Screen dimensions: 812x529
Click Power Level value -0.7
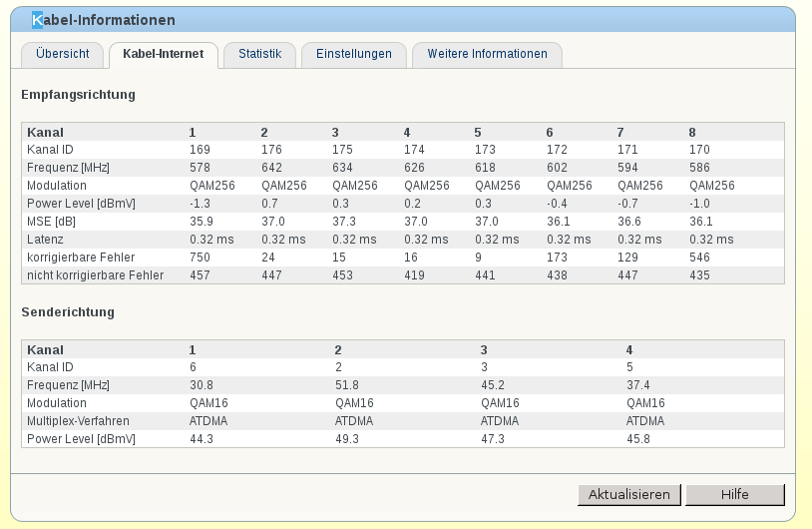pos(627,204)
